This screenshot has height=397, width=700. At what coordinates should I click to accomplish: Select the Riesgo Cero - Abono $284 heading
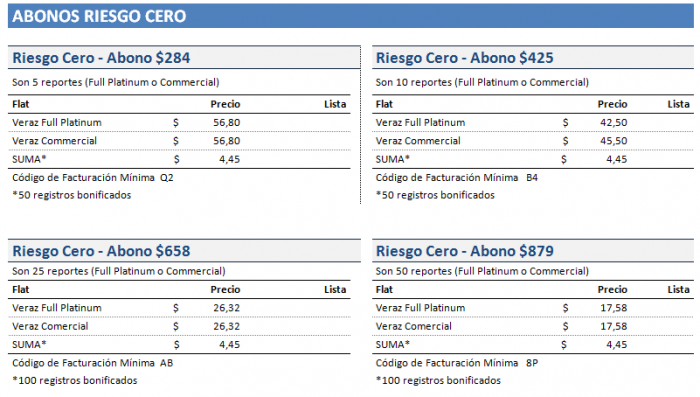(x=101, y=58)
